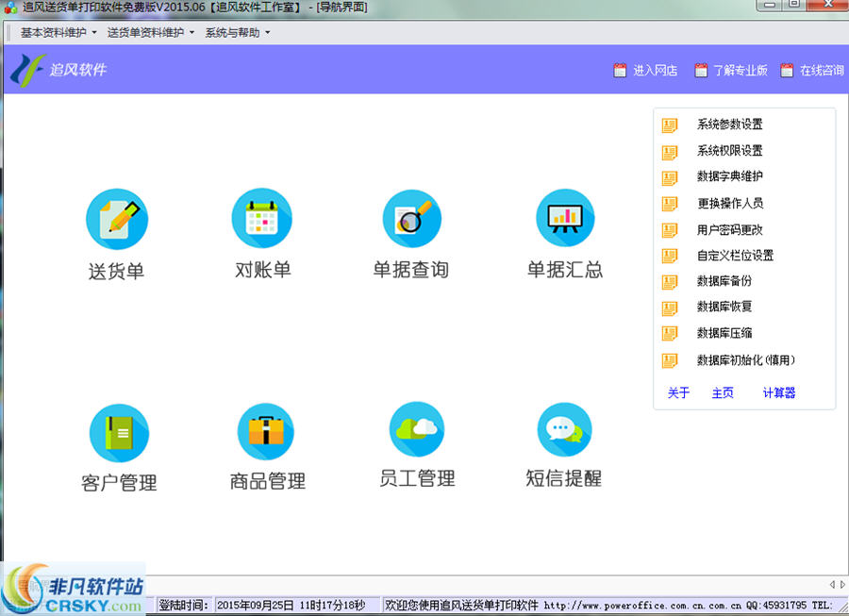Launch the 计算器 link

click(x=779, y=393)
